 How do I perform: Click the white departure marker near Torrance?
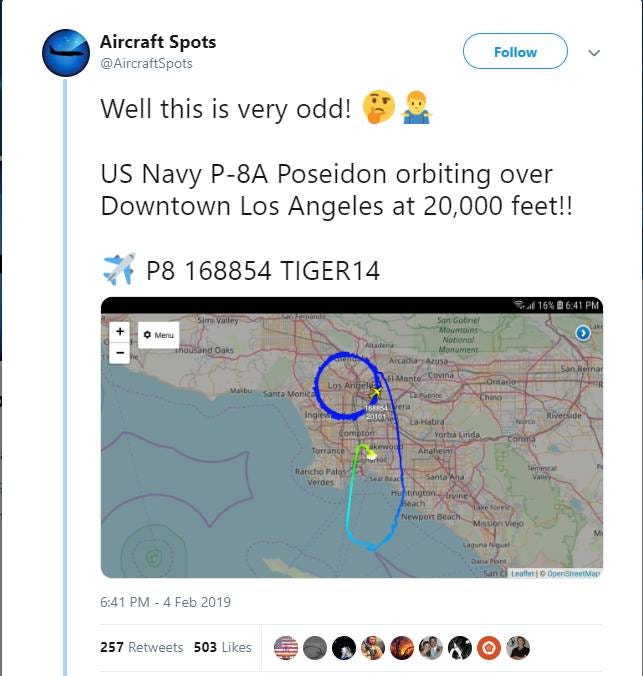(x=371, y=453)
